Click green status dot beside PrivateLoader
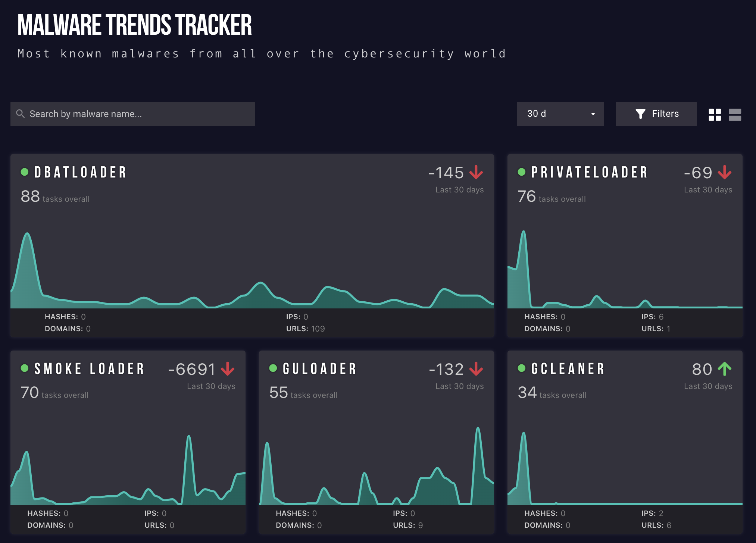 point(522,172)
